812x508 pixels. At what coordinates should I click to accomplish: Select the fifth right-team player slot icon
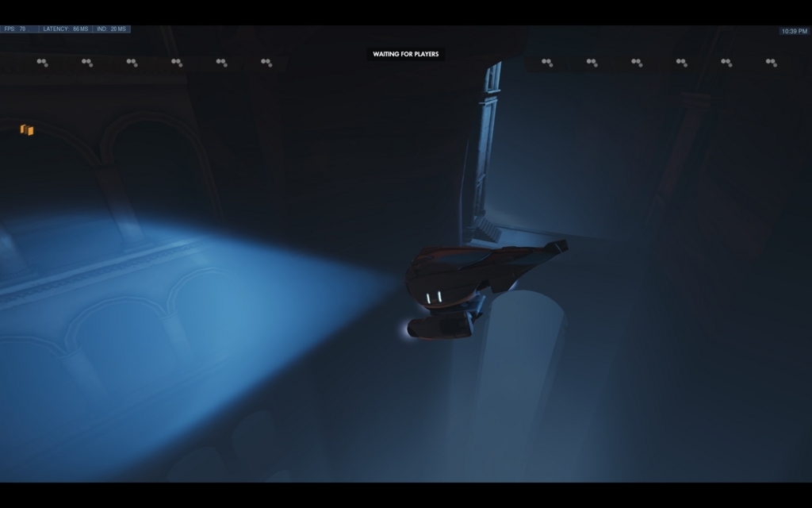726,63
